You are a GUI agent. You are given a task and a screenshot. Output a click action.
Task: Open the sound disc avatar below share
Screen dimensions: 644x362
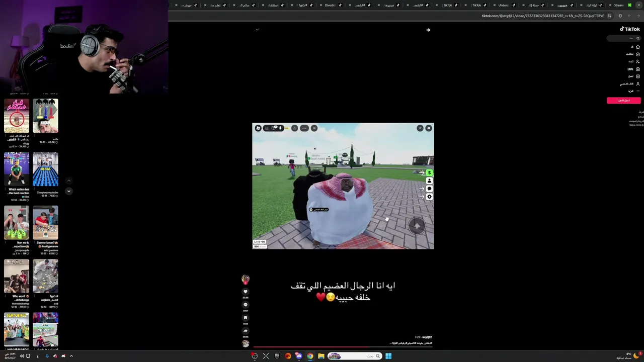[x=246, y=343]
